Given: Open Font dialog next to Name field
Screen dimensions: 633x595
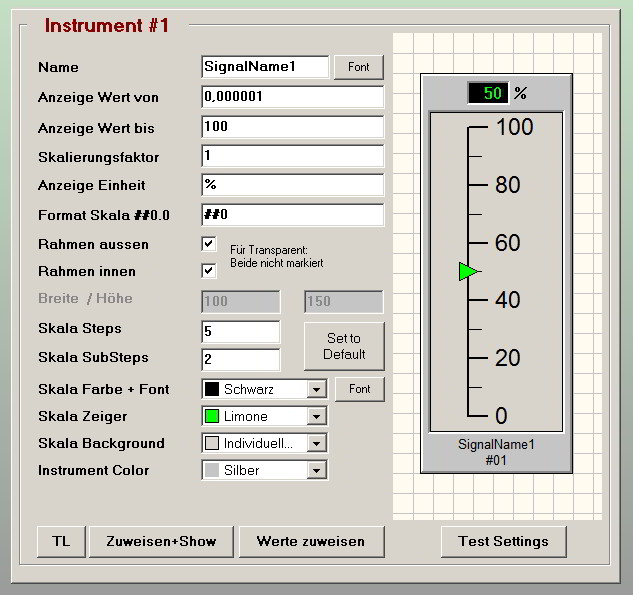Looking at the screenshot, I should tap(358, 67).
